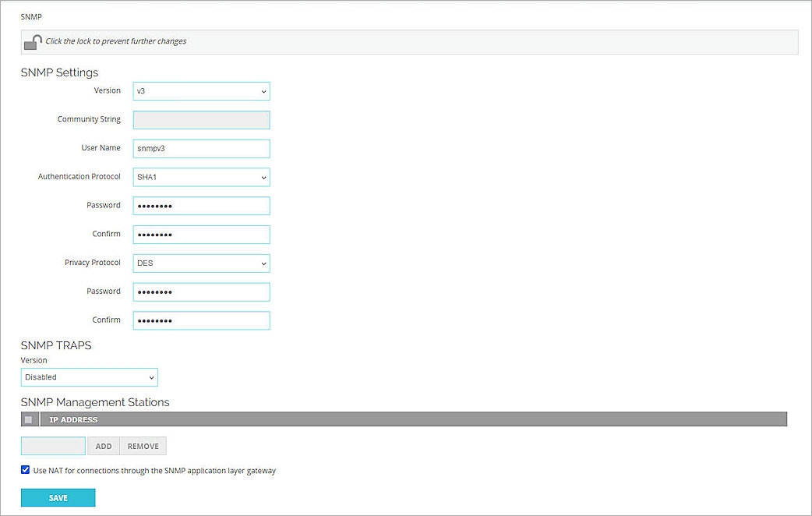Open the SNMP Traps Version dropdown

point(89,376)
